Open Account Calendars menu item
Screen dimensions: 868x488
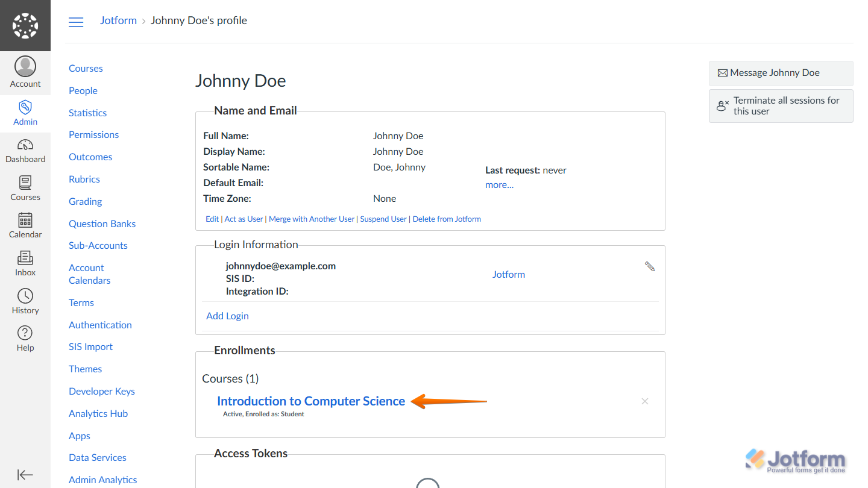point(89,274)
